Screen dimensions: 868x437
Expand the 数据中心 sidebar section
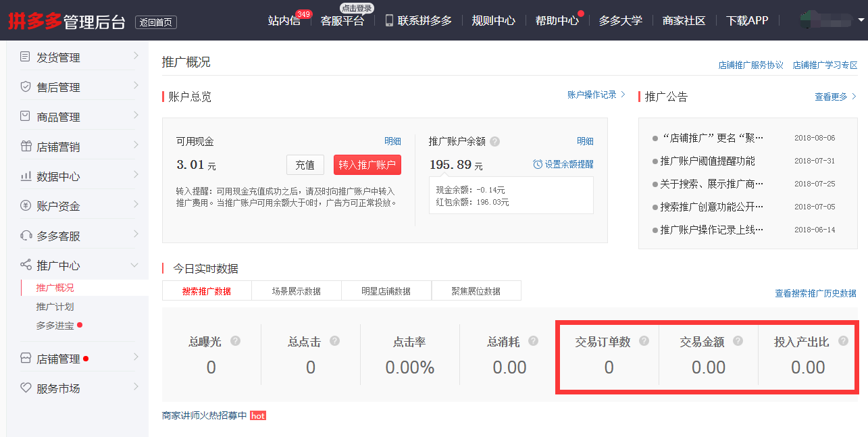135,174
